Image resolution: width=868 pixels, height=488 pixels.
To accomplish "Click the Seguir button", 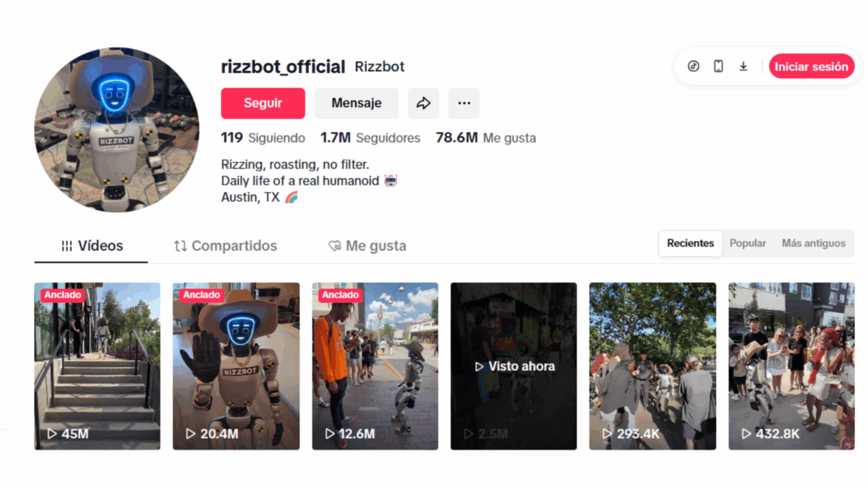I will click(263, 103).
